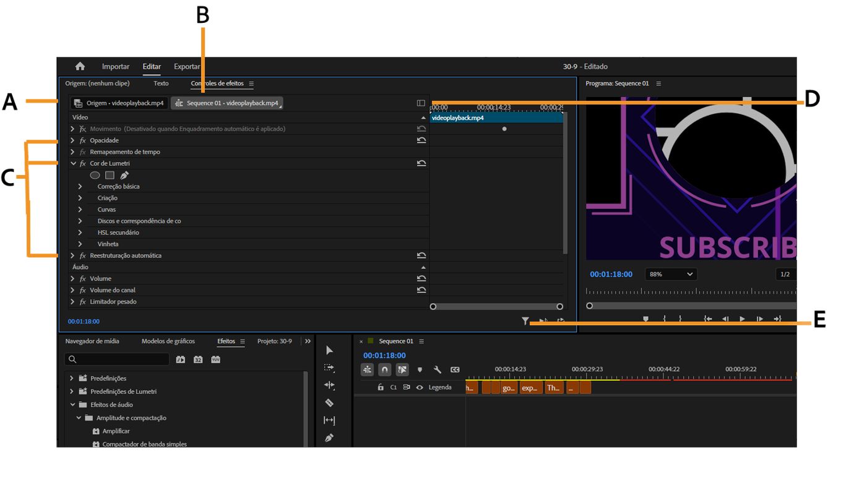The height and width of the screenshot is (504, 854).
Task: Expand the Predefinições de Lumetri folder
Action: pyautogui.click(x=72, y=391)
